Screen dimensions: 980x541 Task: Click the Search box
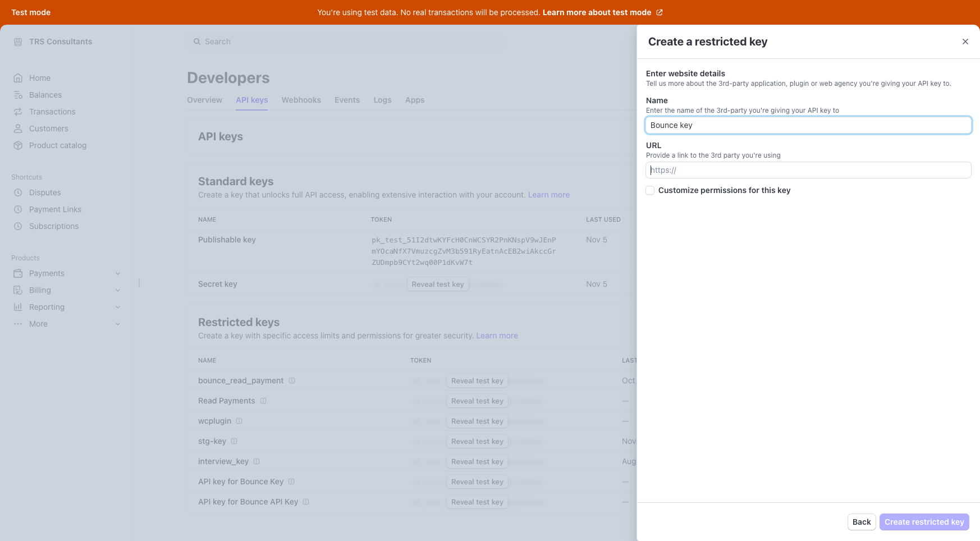pyautogui.click(x=346, y=42)
